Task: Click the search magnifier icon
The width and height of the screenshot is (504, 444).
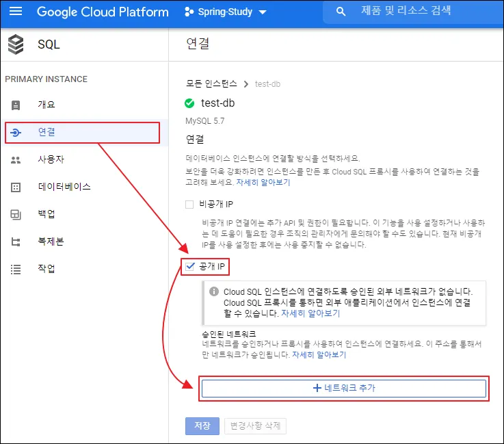Action: pyautogui.click(x=341, y=12)
